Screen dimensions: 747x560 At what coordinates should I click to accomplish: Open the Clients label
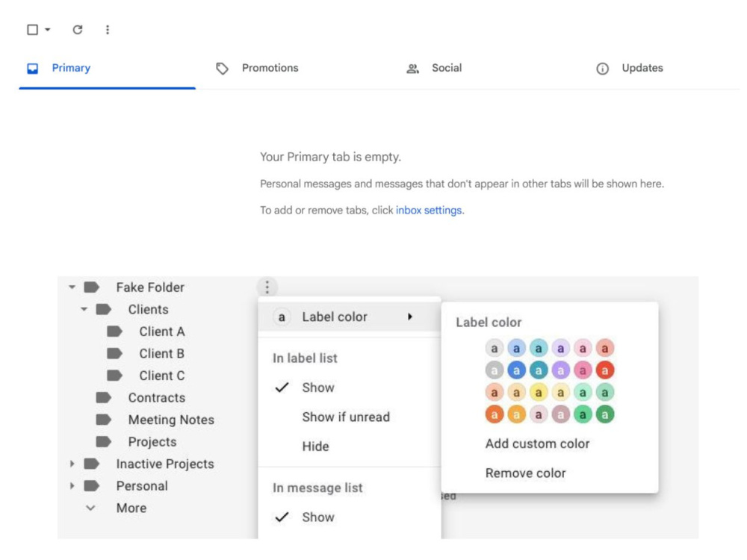click(x=148, y=310)
